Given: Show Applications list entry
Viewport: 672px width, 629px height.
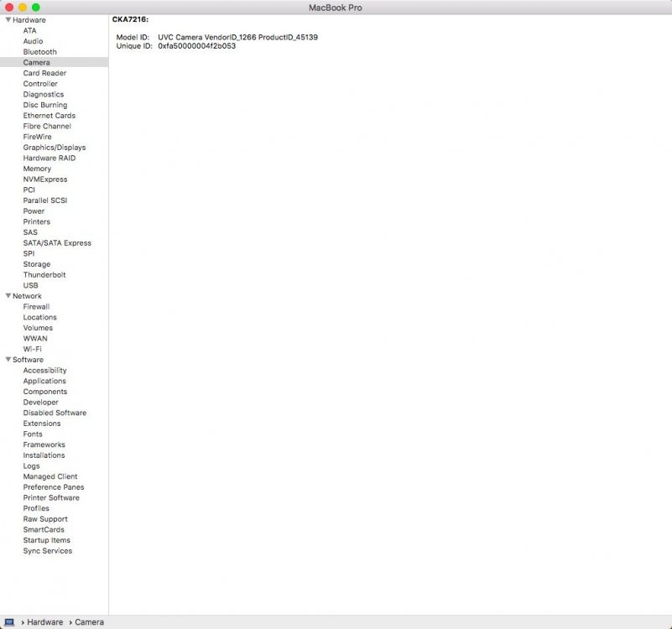Looking at the screenshot, I should point(44,381).
